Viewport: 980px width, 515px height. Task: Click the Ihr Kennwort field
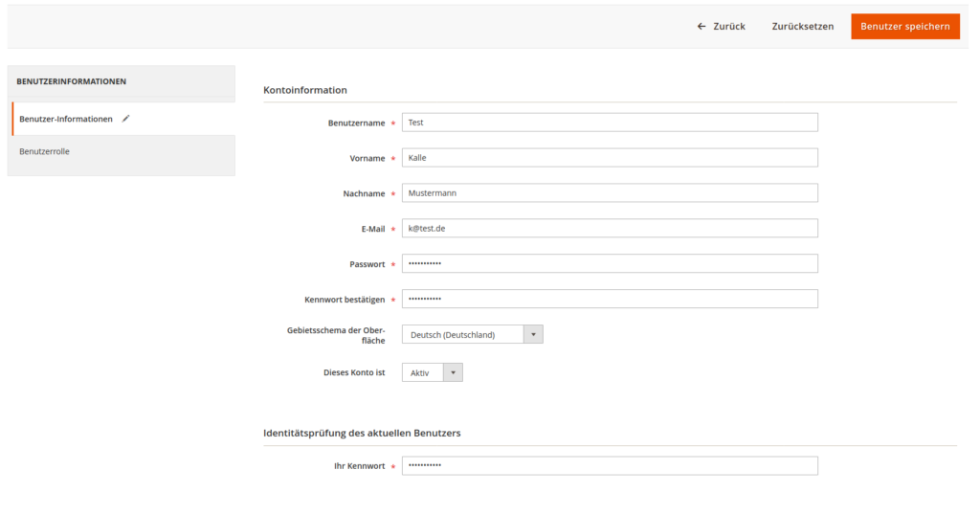pos(610,465)
